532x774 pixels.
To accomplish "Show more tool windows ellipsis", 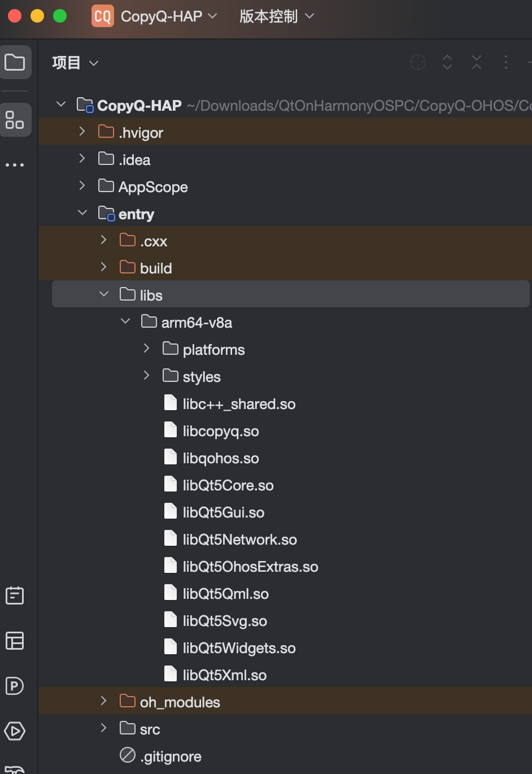I will click(15, 165).
